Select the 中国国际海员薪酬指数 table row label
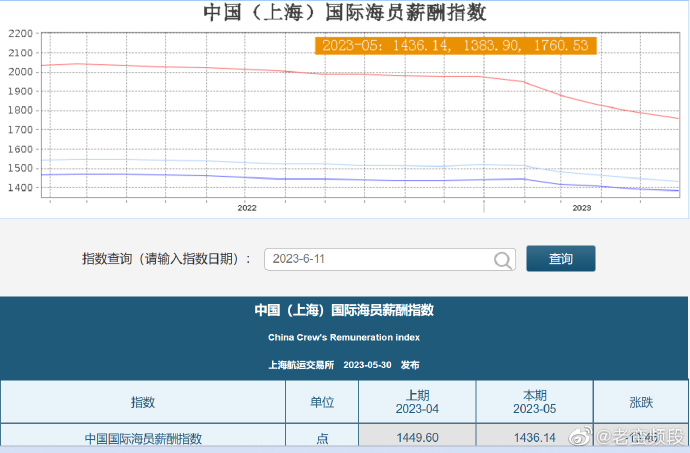This screenshot has height=453, width=690. tap(143, 438)
